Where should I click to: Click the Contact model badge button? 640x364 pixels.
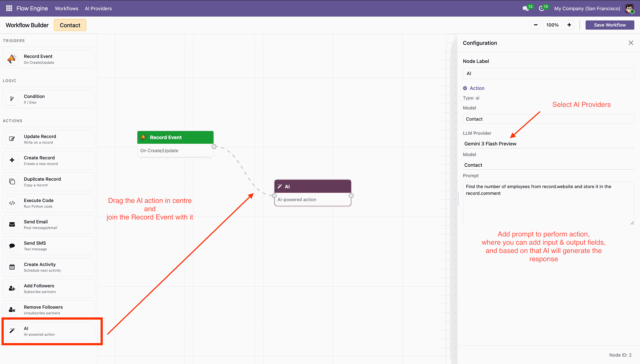(x=70, y=25)
